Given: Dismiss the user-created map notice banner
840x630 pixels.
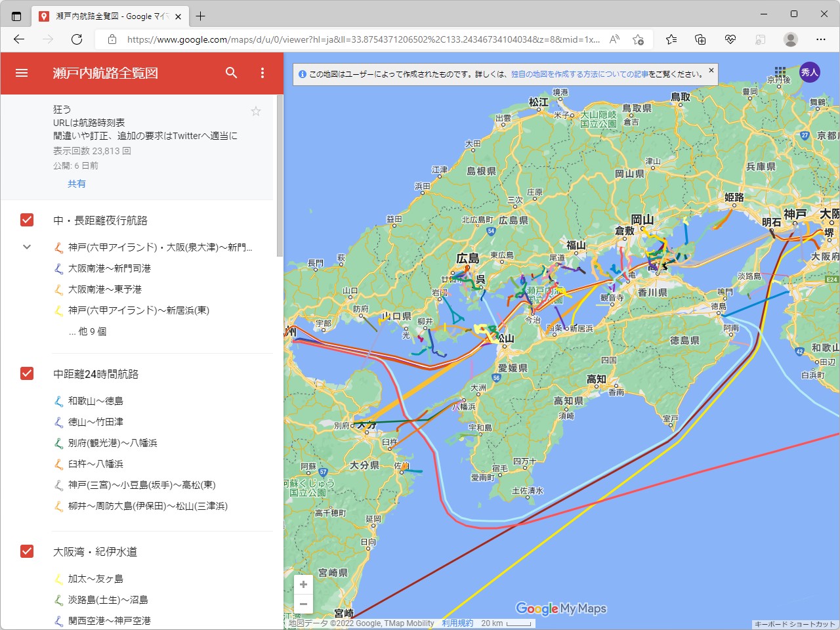Looking at the screenshot, I should (711, 70).
